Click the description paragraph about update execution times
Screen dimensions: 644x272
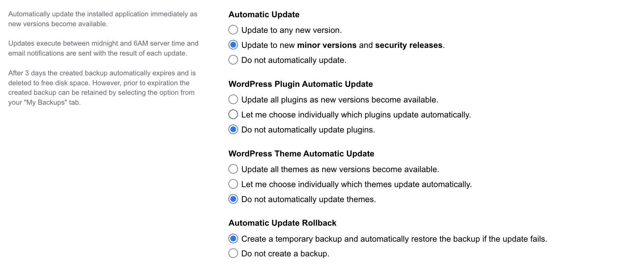pyautogui.click(x=103, y=48)
